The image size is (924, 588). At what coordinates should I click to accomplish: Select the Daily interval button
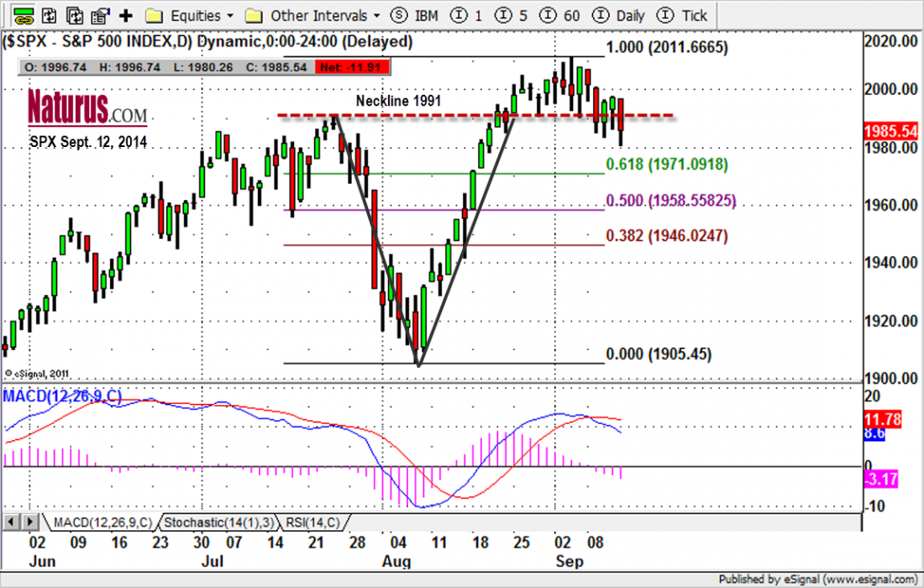coord(619,15)
